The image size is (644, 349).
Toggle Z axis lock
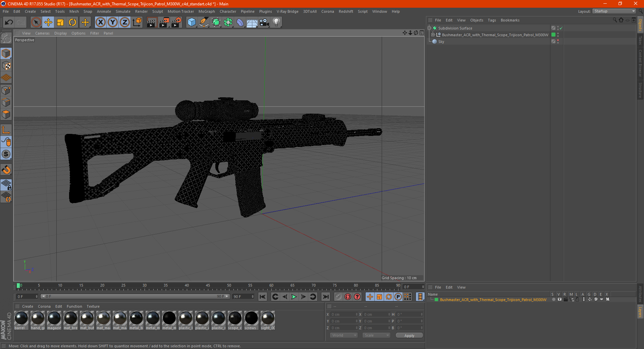point(125,22)
